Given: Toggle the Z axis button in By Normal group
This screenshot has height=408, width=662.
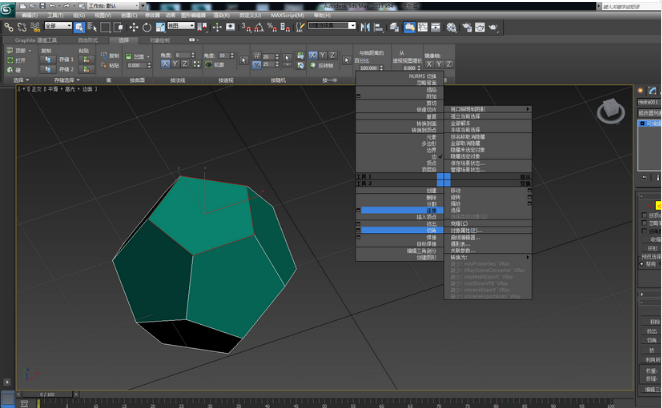Looking at the screenshot, I should (x=184, y=64).
